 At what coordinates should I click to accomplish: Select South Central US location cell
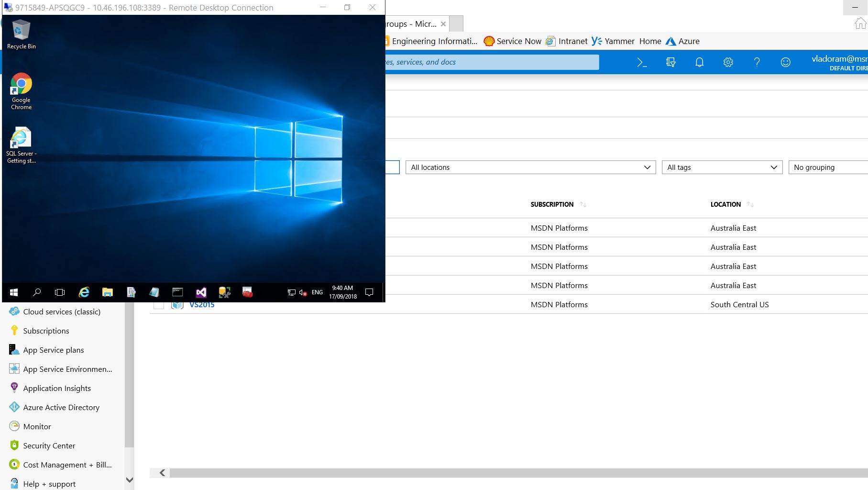(x=739, y=304)
